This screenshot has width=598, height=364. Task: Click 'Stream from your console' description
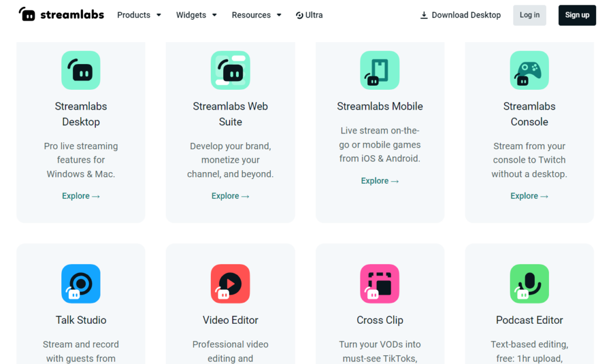[529, 160]
